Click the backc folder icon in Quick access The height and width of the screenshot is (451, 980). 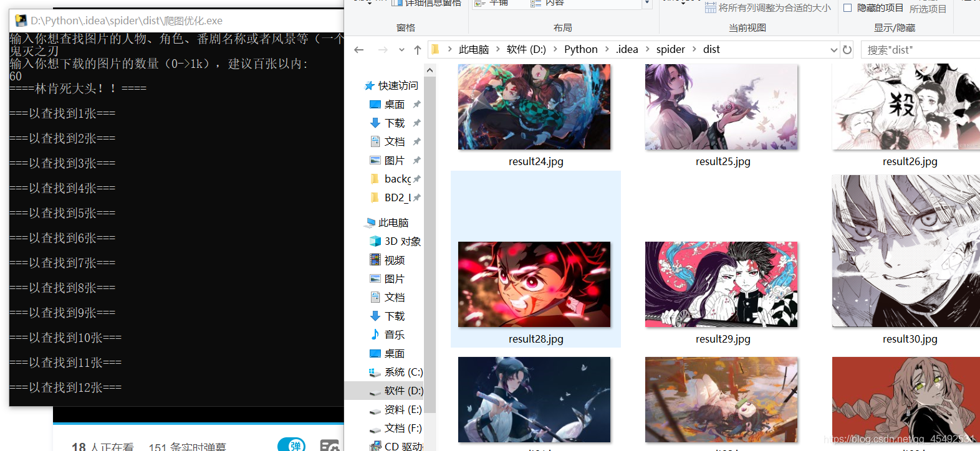(375, 179)
